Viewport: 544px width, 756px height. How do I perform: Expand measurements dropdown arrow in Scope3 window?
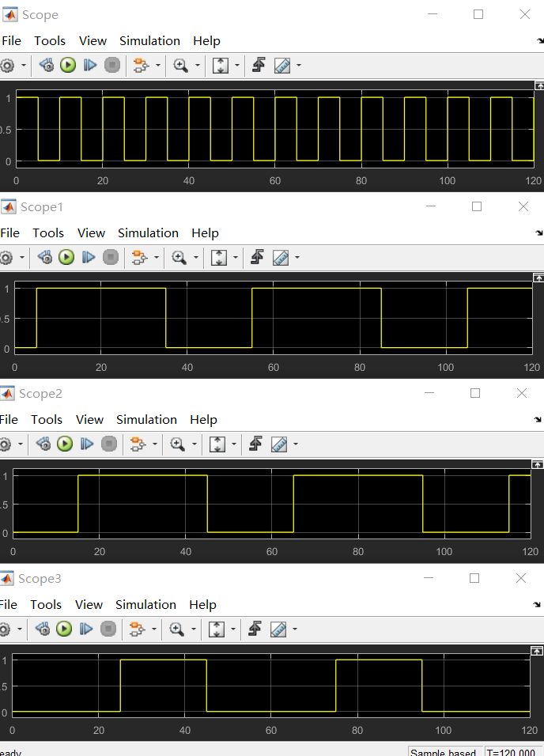point(295,629)
